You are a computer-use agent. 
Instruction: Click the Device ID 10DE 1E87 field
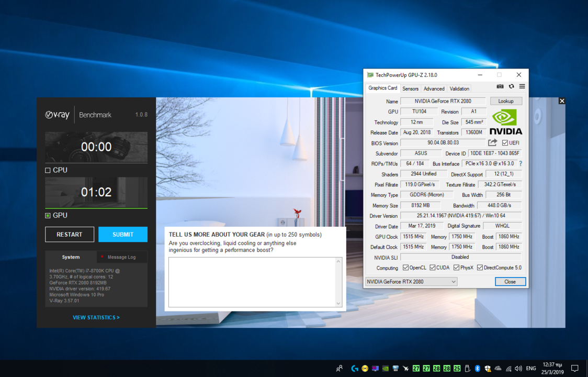[495, 153]
